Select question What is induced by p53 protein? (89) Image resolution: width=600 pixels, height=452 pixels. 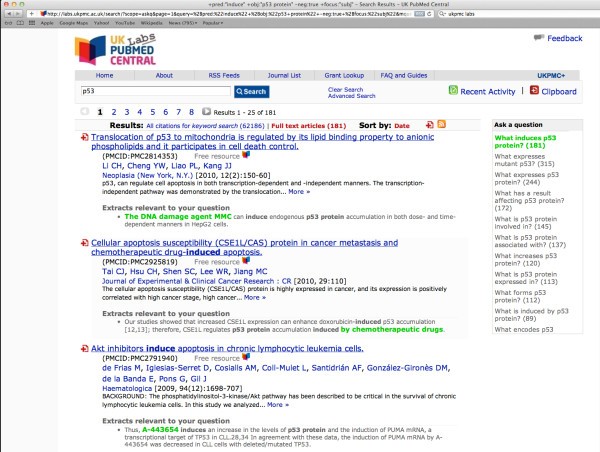point(531,315)
